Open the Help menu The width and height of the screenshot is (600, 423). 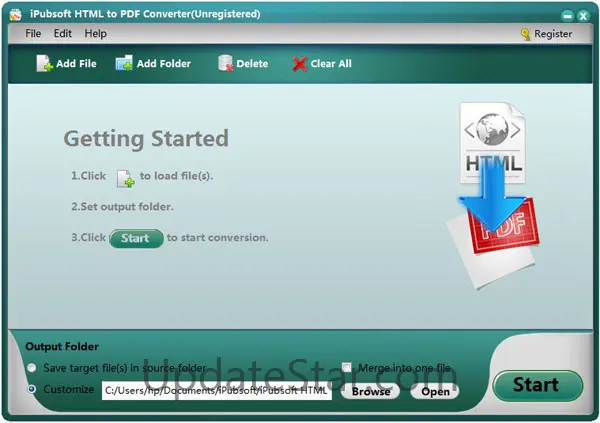pos(95,34)
